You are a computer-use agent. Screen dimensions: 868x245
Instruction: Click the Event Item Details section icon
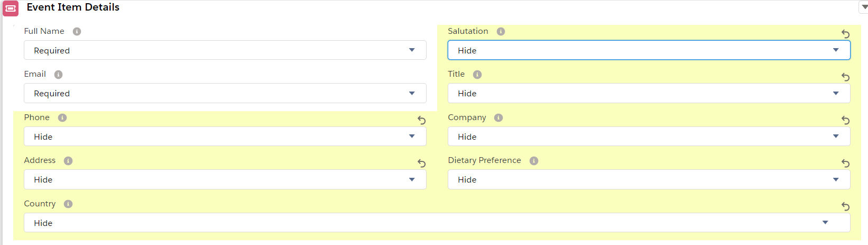click(x=11, y=8)
